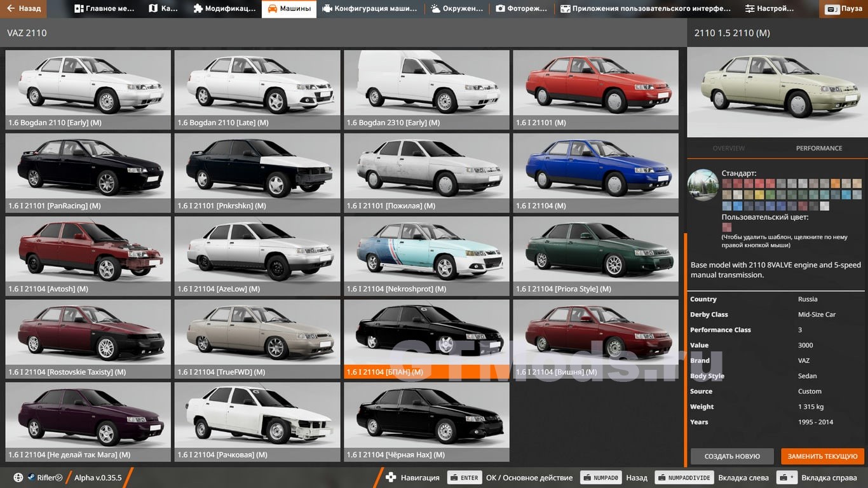Choose the 21104 [AzeLow] configuration
Viewport: 868px width, 488px height.
coord(257,256)
